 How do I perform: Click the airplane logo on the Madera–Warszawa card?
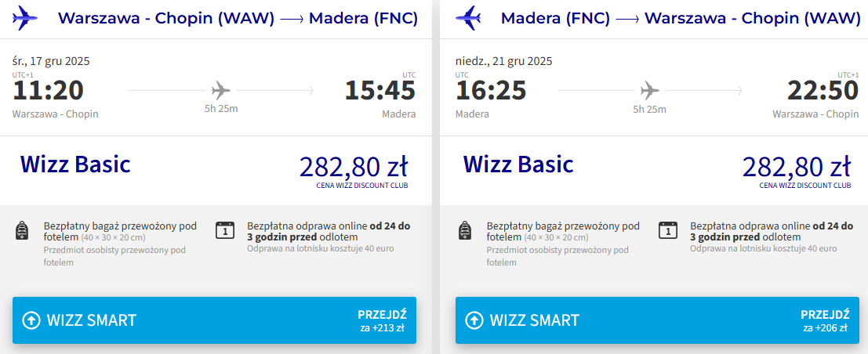tap(469, 17)
